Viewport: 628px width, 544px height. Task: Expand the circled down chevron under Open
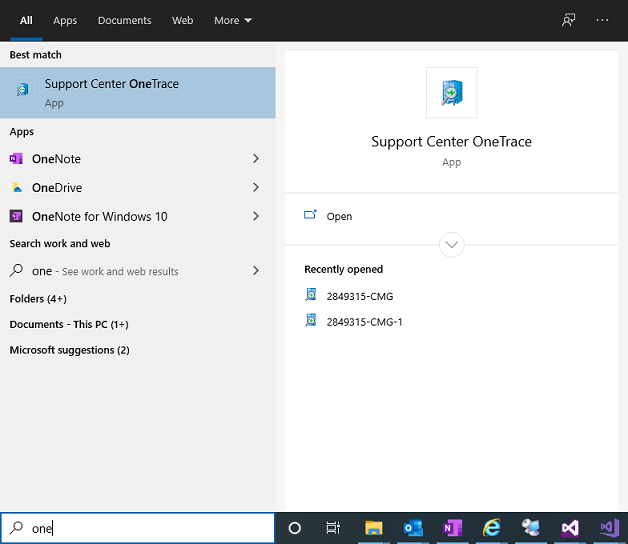click(451, 244)
